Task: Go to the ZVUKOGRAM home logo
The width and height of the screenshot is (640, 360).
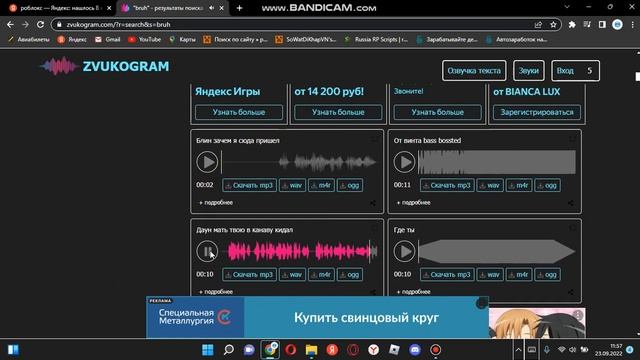Action: point(104,66)
